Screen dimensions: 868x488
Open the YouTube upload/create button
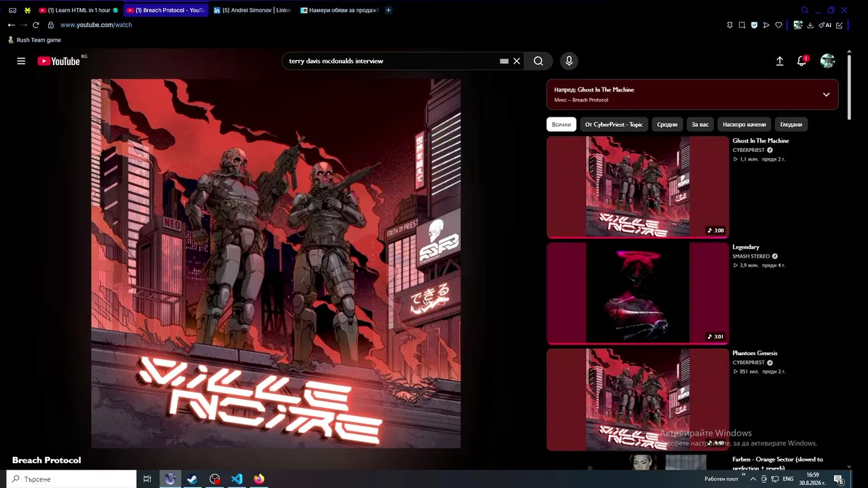click(780, 61)
